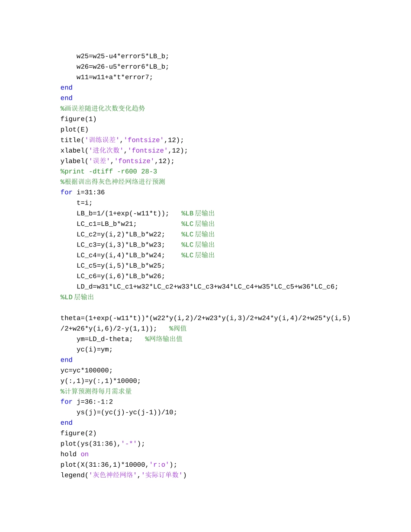The height and width of the screenshot is (532, 411).
Task: Click the '%网络输出值' comment
Action: point(164,339)
